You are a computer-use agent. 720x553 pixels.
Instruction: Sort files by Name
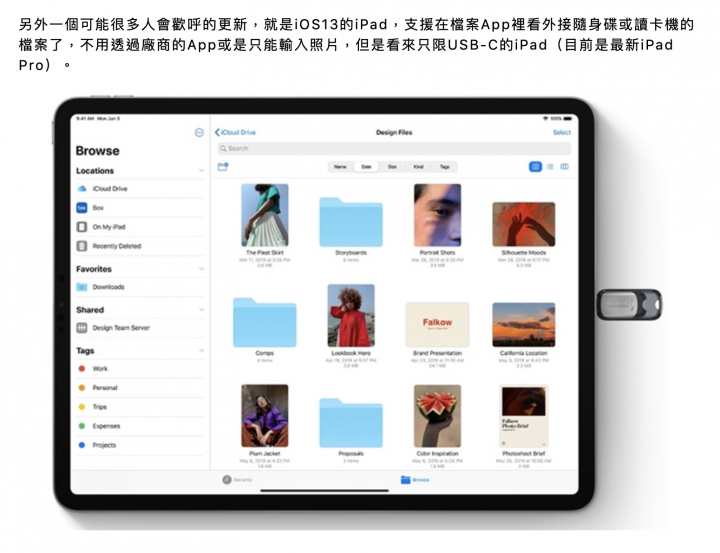340,167
